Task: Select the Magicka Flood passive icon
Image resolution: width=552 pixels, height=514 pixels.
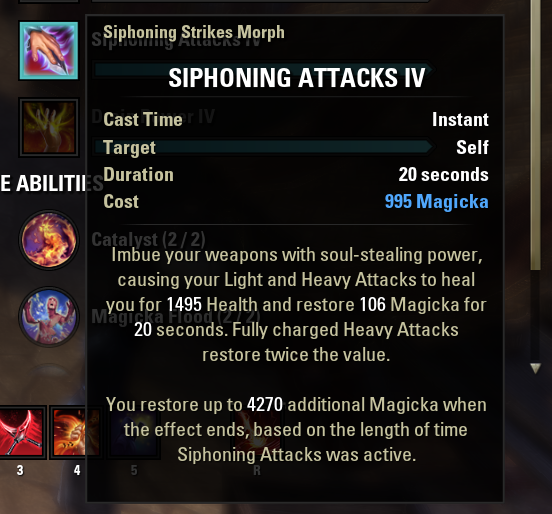Action: [49, 316]
